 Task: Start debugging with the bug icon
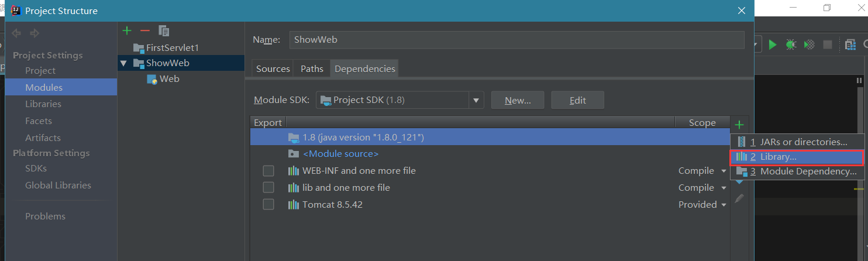(791, 44)
